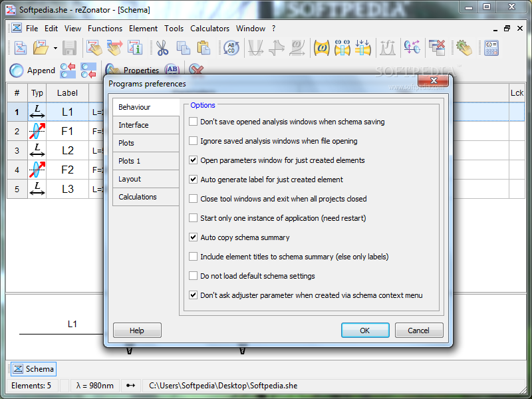Uncheck Auto copy schema summary
532x399 pixels.
click(x=193, y=237)
